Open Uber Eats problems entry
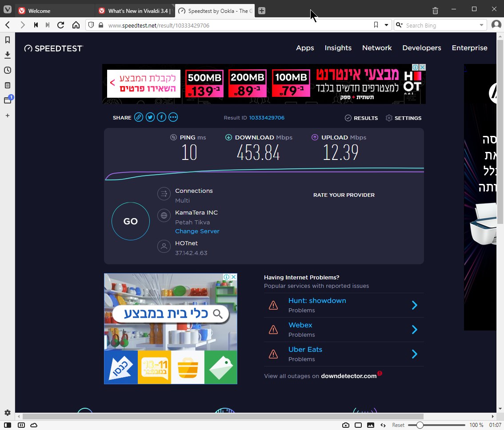Screen dimensions: 504x430 (x=305, y=349)
